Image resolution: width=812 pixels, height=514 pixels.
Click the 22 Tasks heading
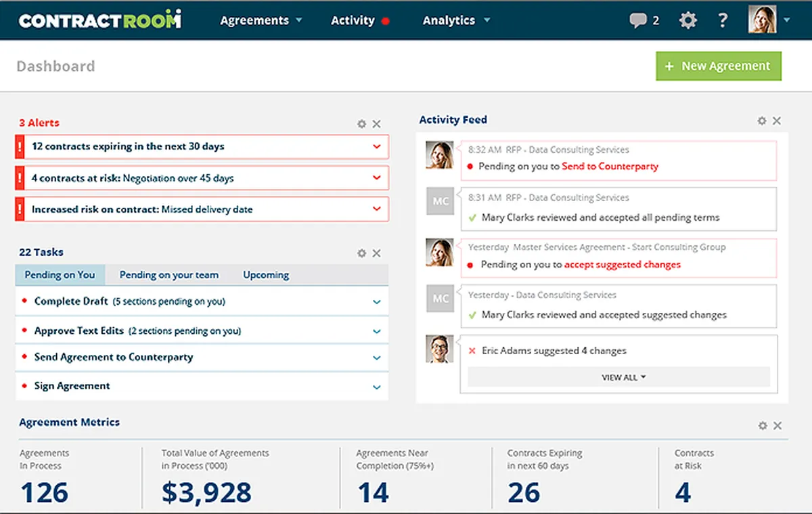(41, 252)
